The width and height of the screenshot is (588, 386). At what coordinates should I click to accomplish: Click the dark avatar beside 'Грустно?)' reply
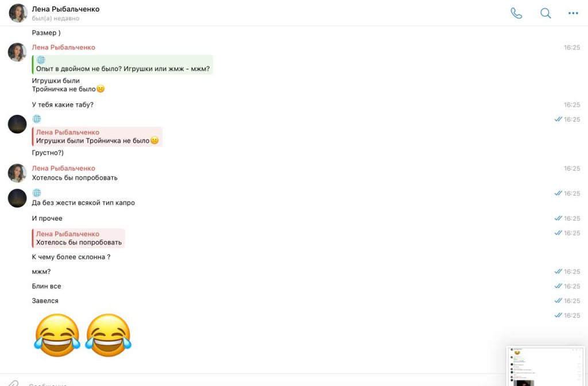point(17,124)
